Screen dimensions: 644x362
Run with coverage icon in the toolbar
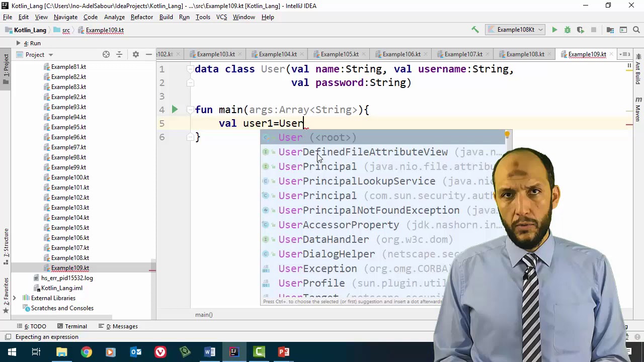(581, 30)
